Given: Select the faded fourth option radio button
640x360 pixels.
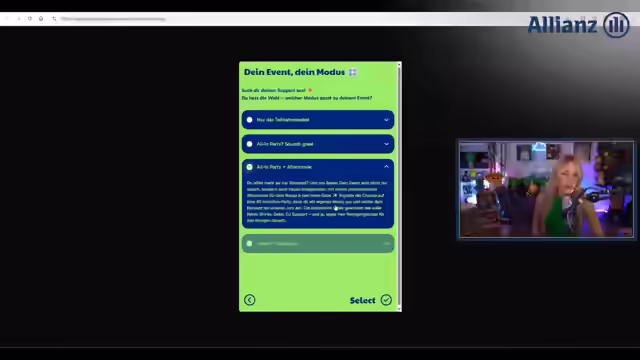Looking at the screenshot, I should pos(249,243).
